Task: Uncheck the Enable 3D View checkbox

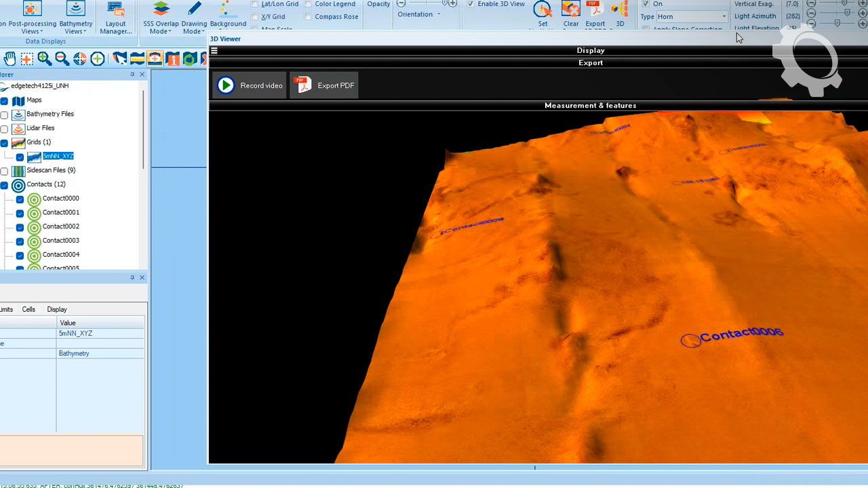Action: pos(471,4)
